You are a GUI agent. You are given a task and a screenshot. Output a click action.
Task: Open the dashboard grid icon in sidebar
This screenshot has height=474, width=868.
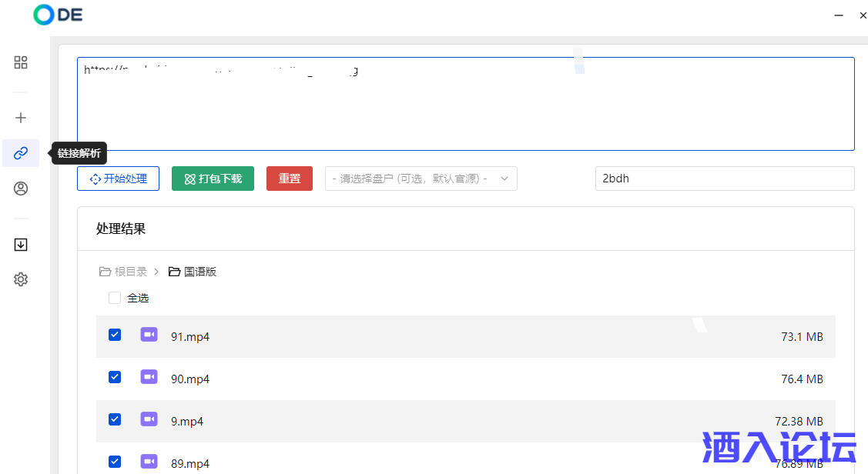pyautogui.click(x=21, y=62)
